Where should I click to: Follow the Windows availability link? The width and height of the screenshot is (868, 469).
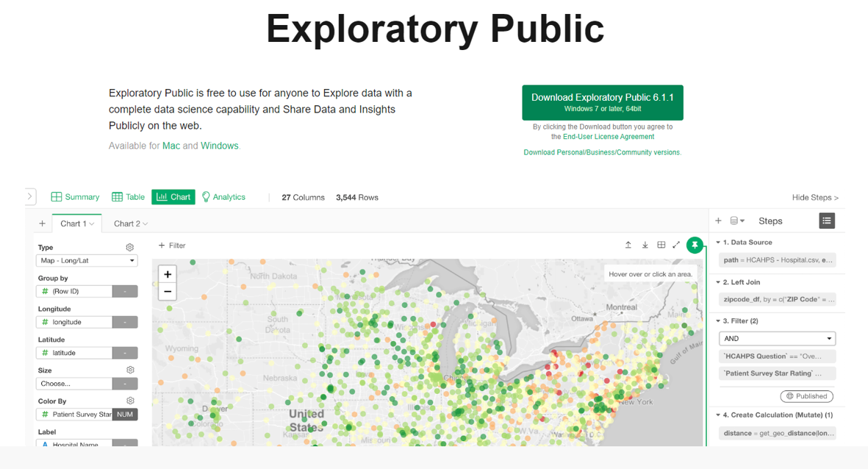coord(219,146)
